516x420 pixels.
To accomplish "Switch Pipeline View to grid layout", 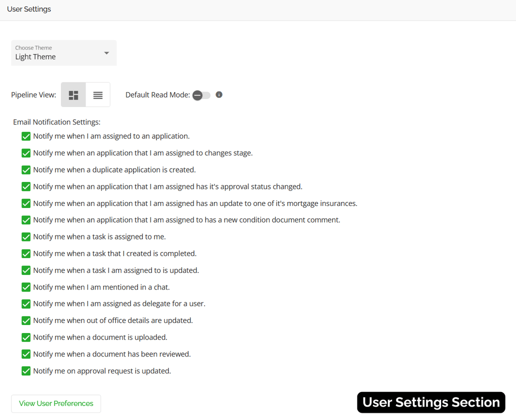I will click(x=73, y=94).
